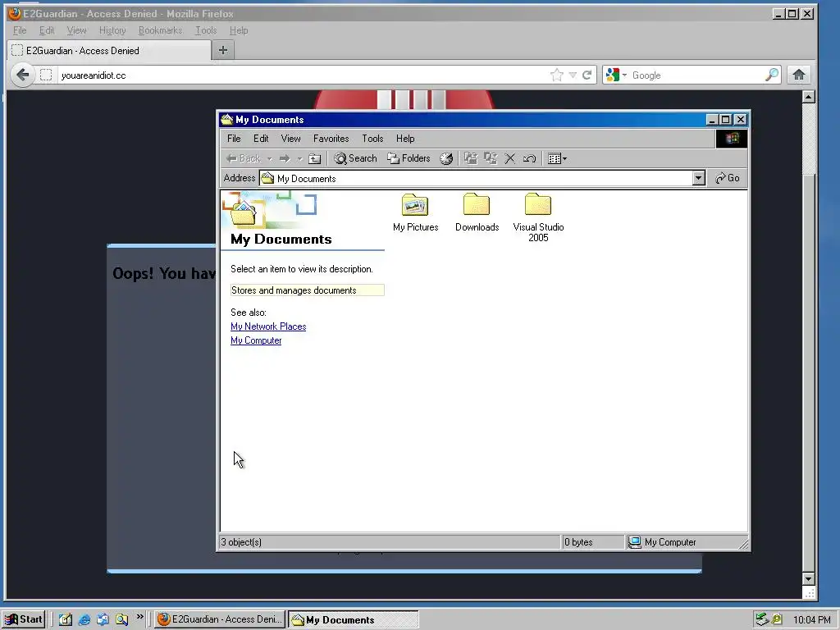Click the "3 object(s)" status text

241,542
